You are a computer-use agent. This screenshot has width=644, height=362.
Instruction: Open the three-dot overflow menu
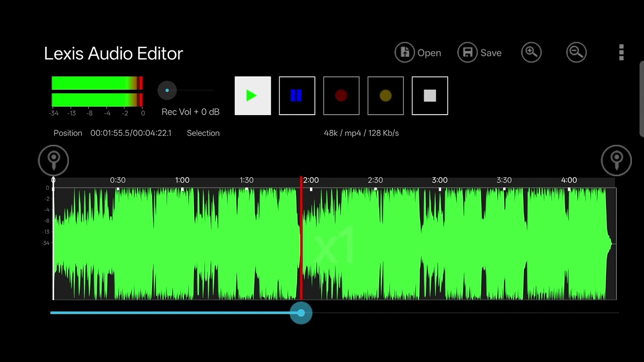click(x=621, y=52)
